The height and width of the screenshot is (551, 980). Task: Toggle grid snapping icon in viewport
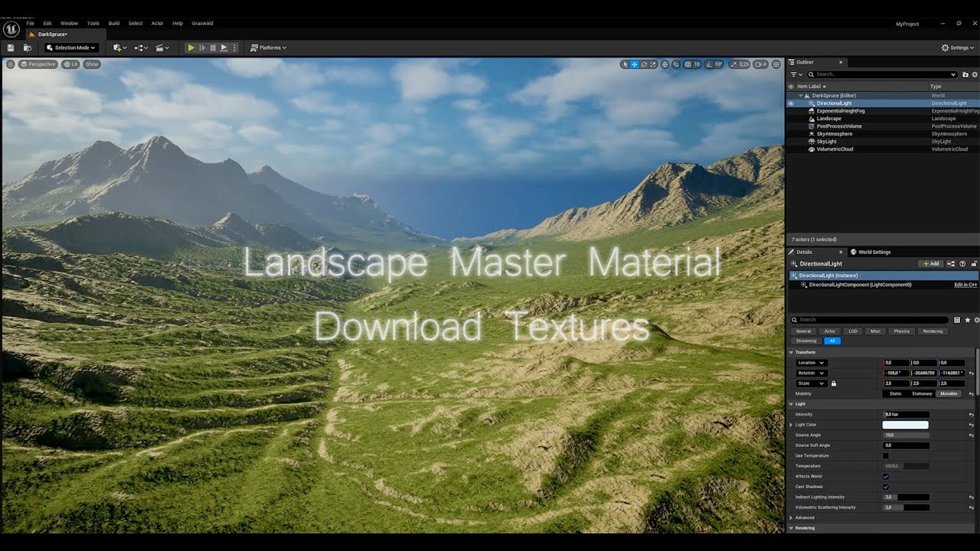[688, 64]
